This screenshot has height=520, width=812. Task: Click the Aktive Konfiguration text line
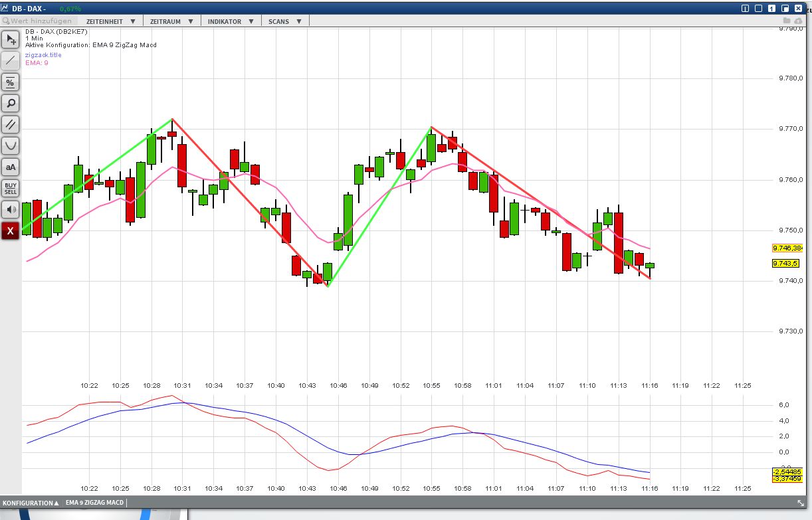(x=91, y=45)
